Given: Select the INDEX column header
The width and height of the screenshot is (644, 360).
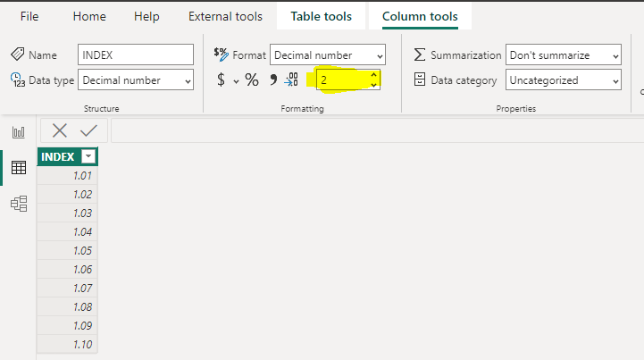Looking at the screenshot, I should (67, 156).
